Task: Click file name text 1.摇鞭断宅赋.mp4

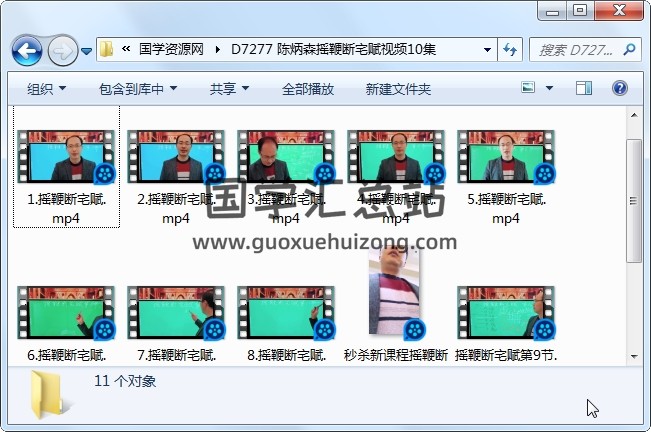Action: (x=66, y=209)
